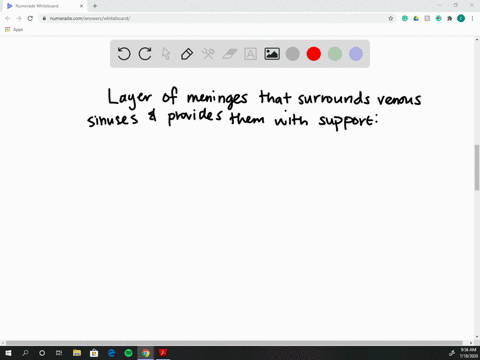Open Task View on taskbar
Image resolution: width=480 pixels, height=360 pixels.
coord(59,353)
